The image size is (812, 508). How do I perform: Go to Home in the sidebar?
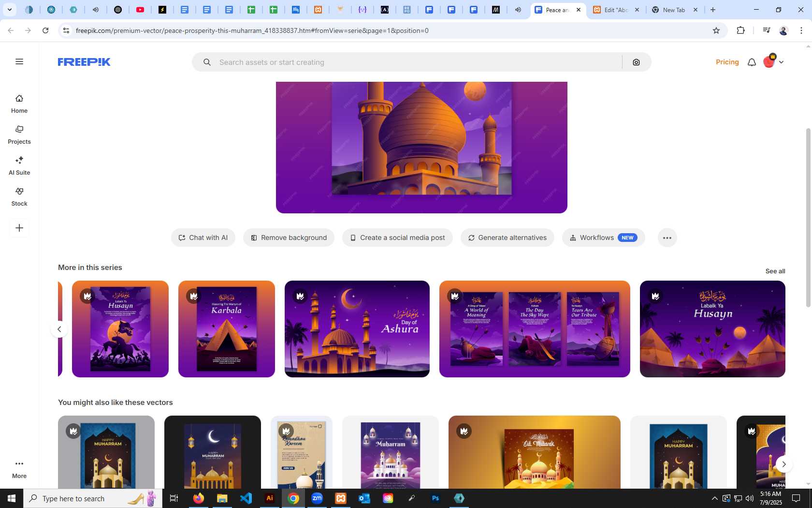pyautogui.click(x=19, y=104)
